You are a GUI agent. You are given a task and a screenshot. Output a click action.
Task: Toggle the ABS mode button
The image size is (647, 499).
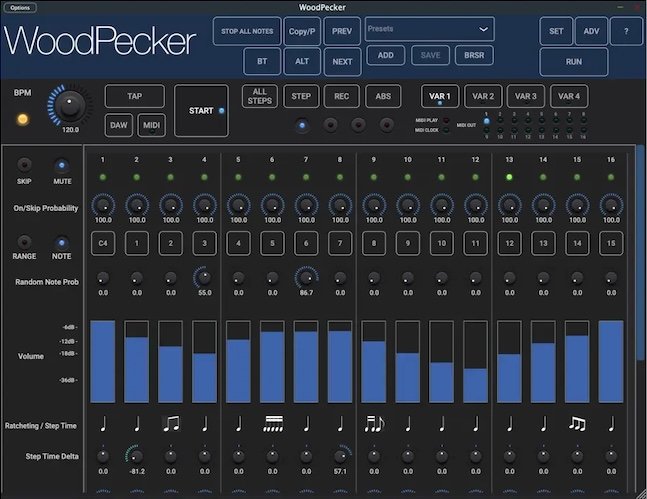point(383,96)
